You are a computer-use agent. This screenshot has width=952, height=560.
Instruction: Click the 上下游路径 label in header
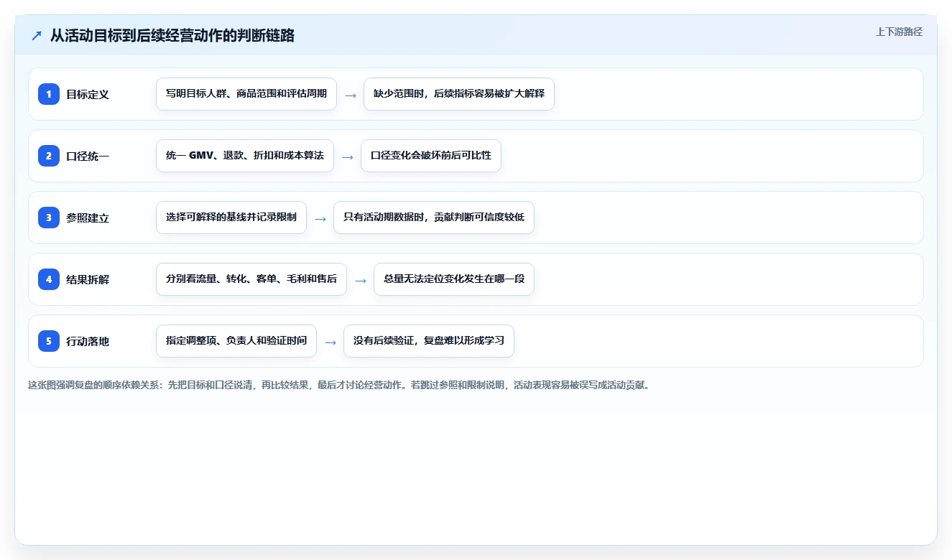pyautogui.click(x=899, y=32)
